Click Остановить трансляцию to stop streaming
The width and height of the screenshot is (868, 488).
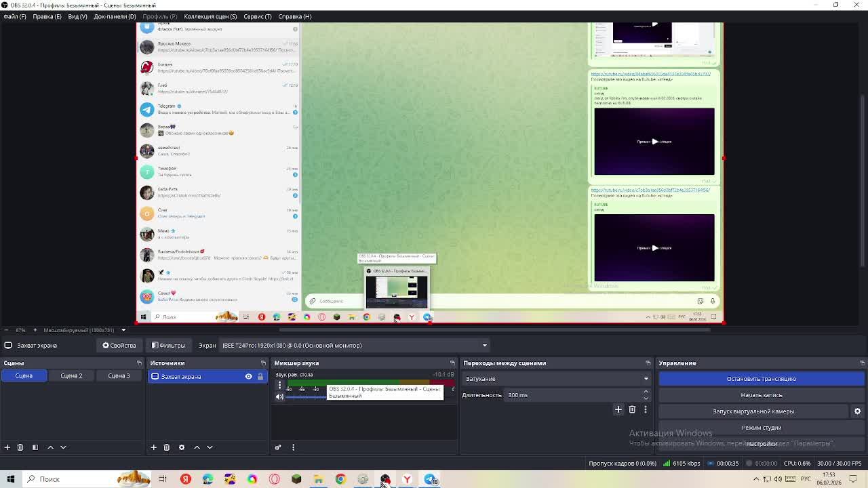pos(762,379)
